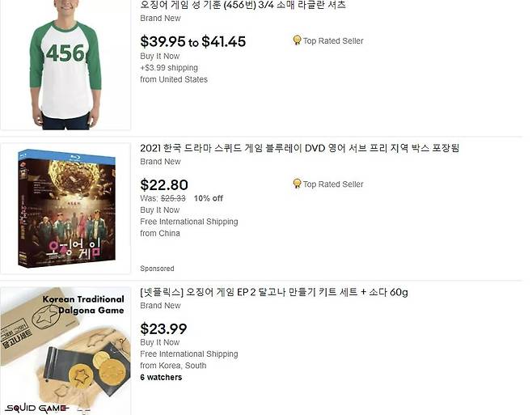Open the 라글란 셔츠 listing title
The image size is (532, 415).
(x=243, y=5)
